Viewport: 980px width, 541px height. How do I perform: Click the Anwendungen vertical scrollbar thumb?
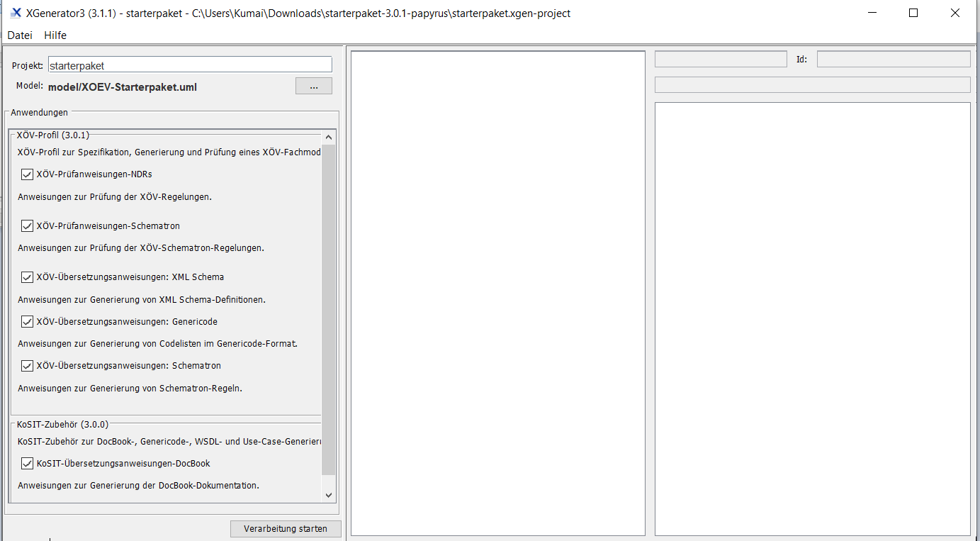(329, 309)
